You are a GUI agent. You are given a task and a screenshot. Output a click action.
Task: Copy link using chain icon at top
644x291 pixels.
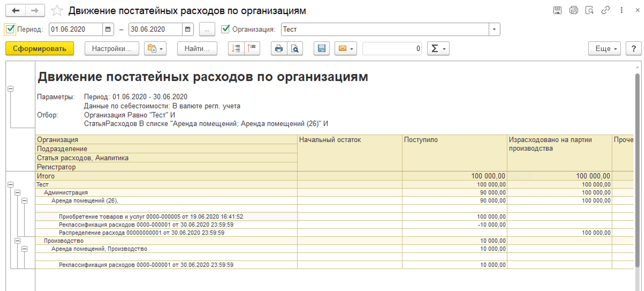pyautogui.click(x=605, y=10)
